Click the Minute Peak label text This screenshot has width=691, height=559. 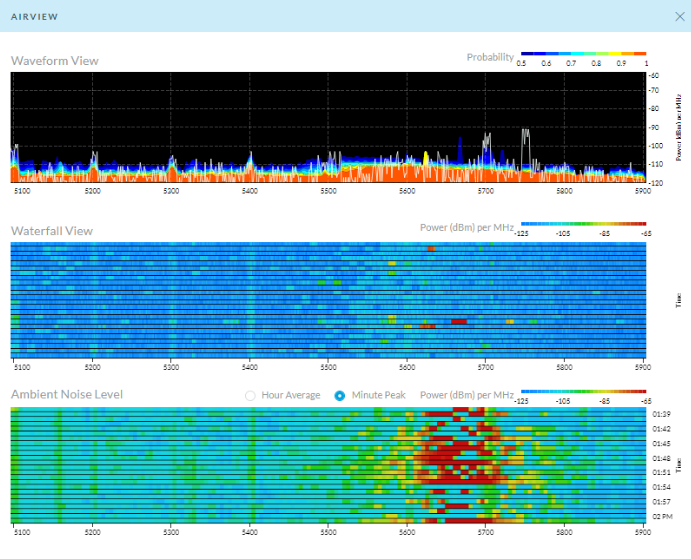pyautogui.click(x=379, y=395)
